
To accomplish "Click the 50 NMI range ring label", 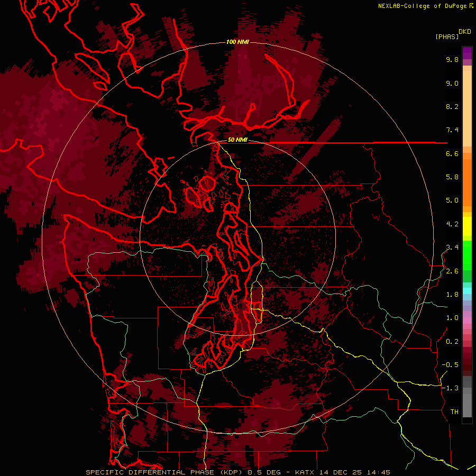I will coord(237,140).
